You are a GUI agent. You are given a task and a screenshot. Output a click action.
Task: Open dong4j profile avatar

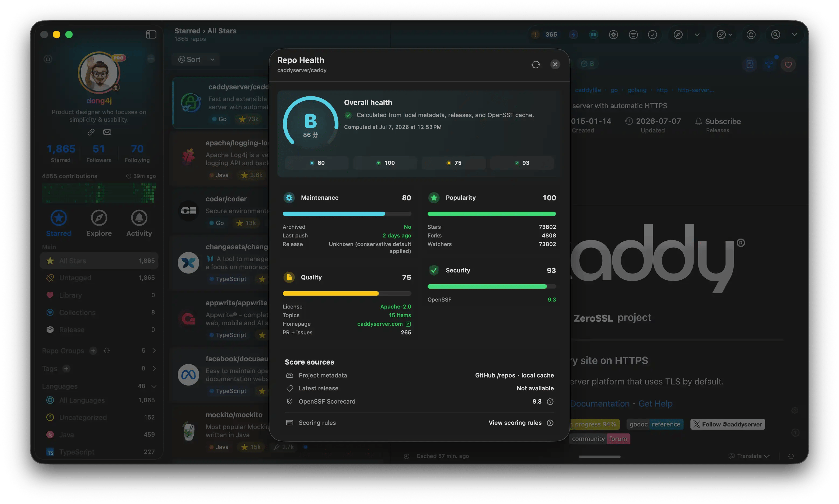(x=99, y=73)
